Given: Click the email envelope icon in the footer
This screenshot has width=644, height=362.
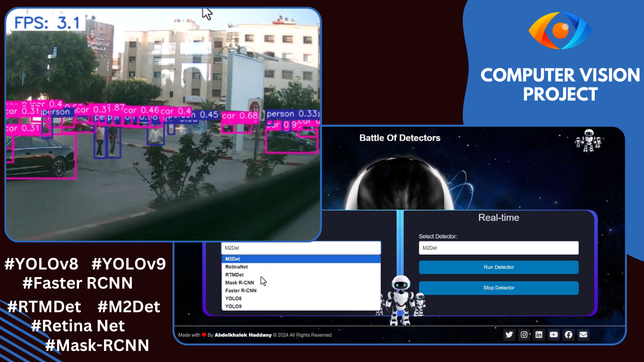Looking at the screenshot, I should coord(583,334).
